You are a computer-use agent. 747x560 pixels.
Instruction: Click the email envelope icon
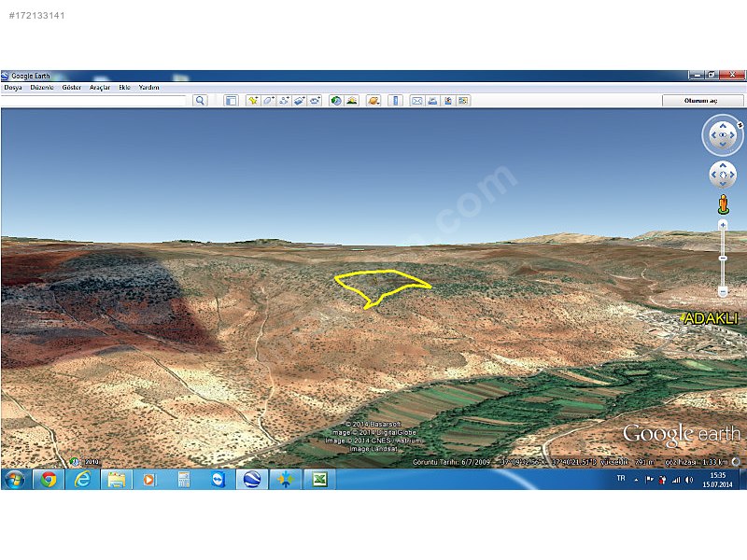click(416, 101)
